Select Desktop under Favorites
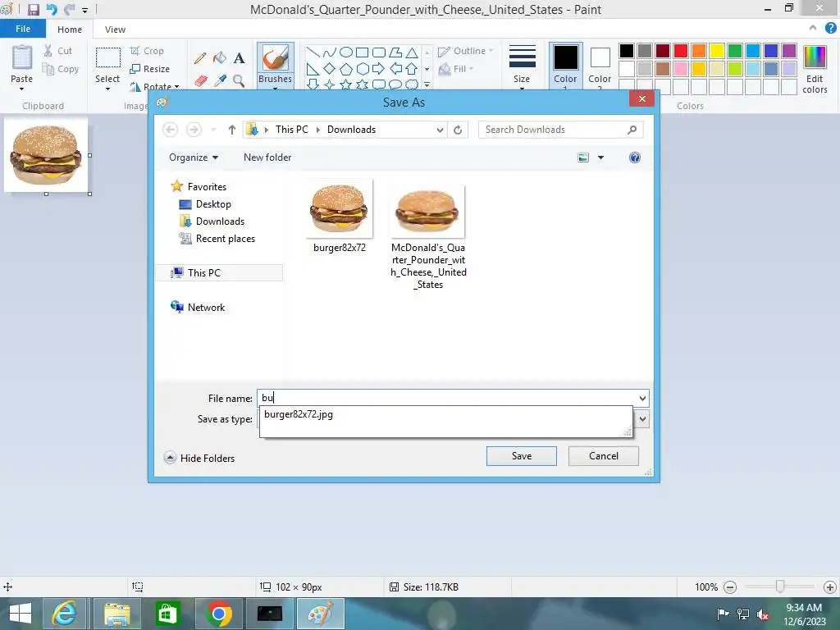 pyautogui.click(x=213, y=204)
